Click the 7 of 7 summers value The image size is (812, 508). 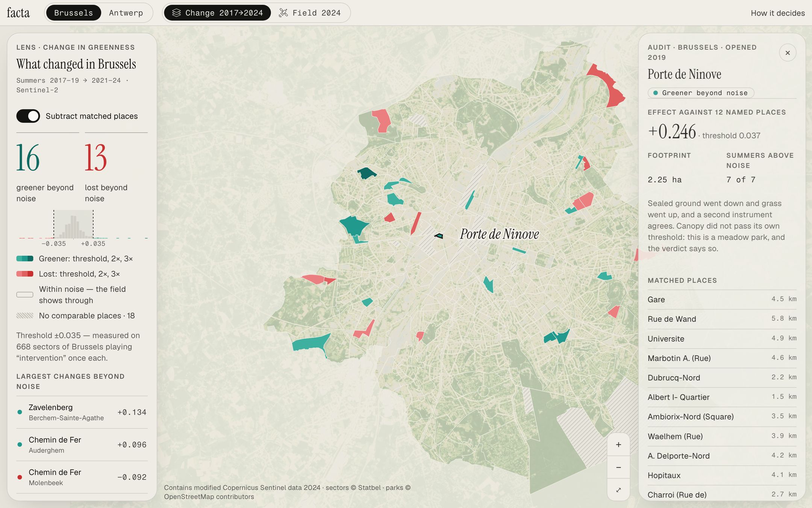click(741, 180)
